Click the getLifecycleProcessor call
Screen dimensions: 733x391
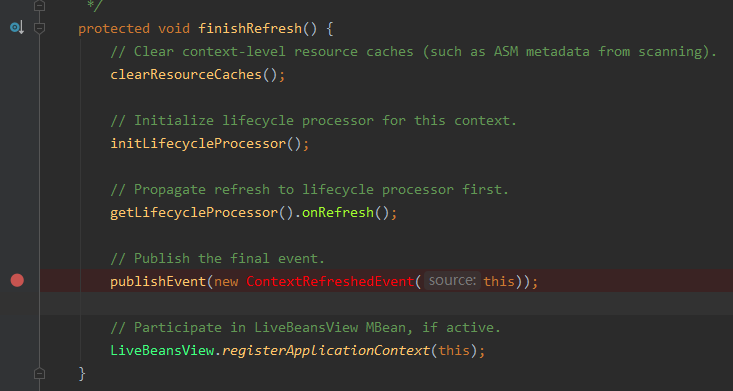click(194, 212)
